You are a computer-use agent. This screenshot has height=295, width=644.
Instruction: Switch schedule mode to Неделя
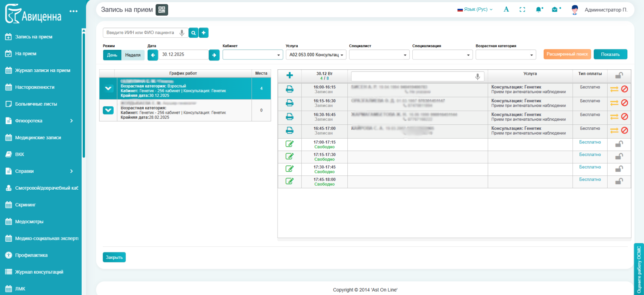click(133, 55)
